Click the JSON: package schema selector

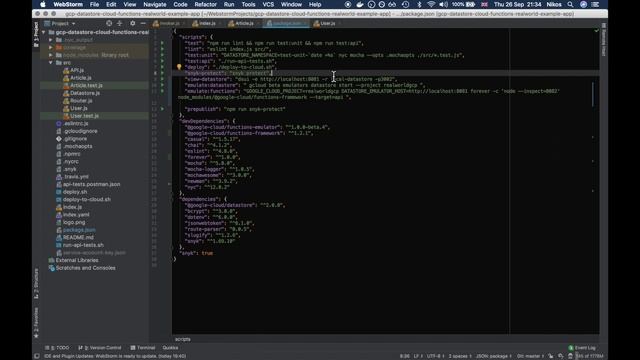point(493,356)
